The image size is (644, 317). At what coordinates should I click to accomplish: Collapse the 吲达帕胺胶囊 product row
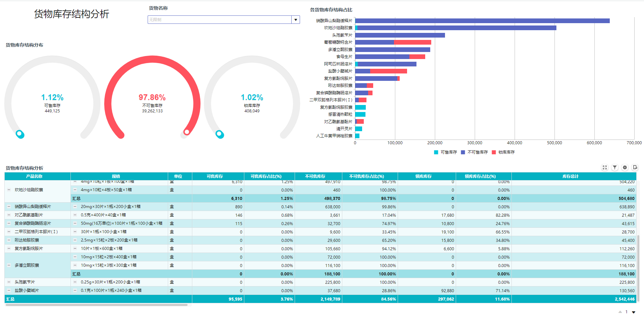9,240
